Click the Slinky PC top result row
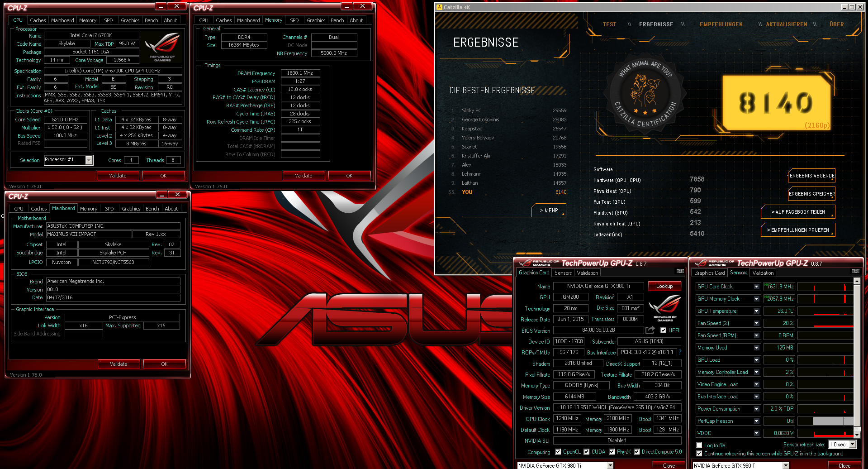The width and height of the screenshot is (868, 469). coord(509,110)
